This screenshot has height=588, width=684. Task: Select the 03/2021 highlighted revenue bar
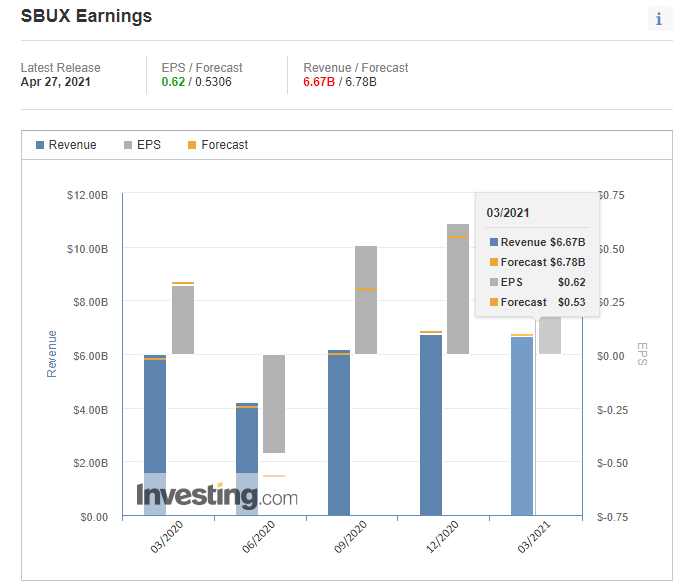pos(522,426)
